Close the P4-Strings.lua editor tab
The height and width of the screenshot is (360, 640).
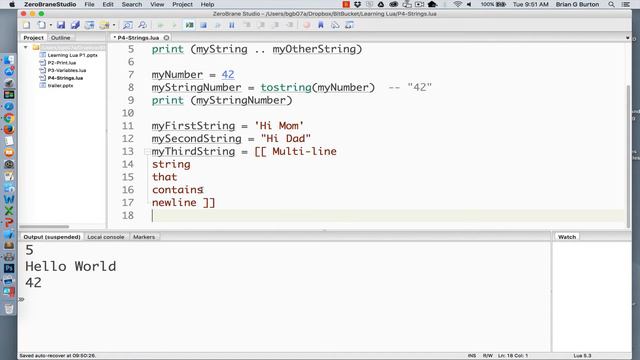[x=166, y=38]
